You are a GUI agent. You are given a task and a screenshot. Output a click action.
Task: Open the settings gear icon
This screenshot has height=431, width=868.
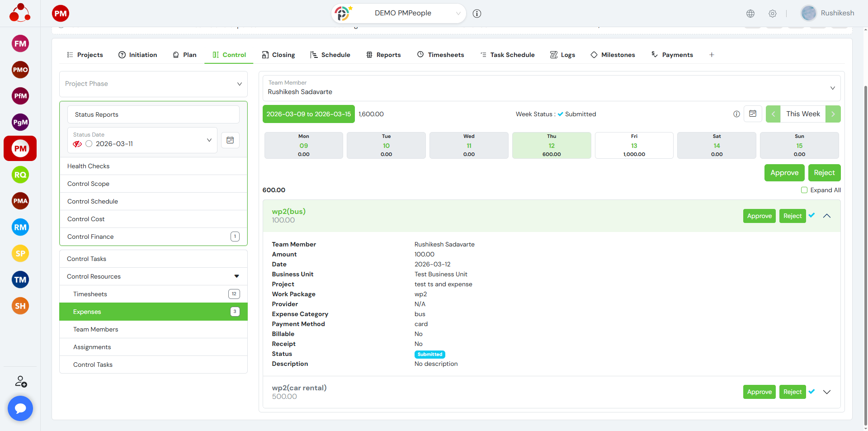point(773,14)
